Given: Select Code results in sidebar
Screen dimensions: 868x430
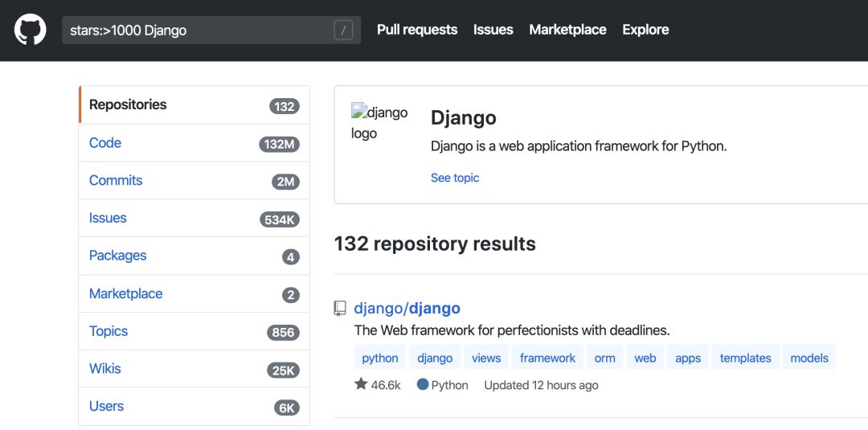Looking at the screenshot, I should click(x=194, y=143).
